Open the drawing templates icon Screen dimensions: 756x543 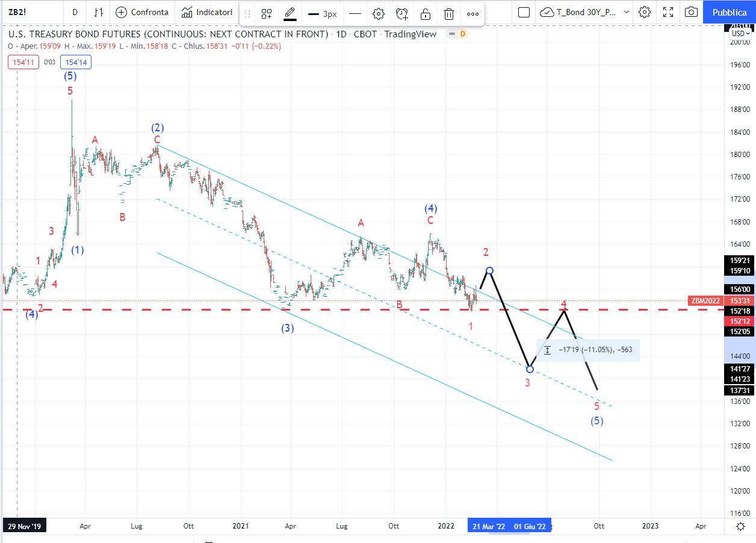click(x=267, y=13)
